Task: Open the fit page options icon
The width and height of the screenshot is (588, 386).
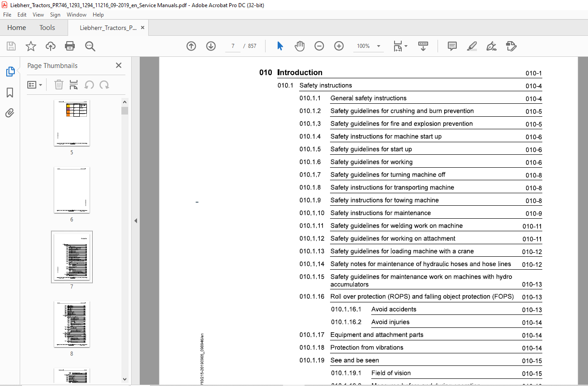Action: pyautogui.click(x=400, y=46)
